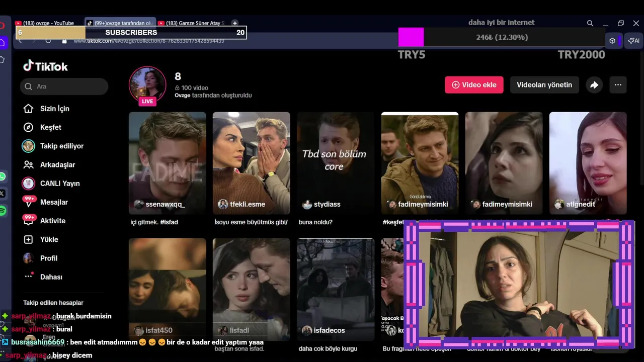Screen dimensions: 644x362
Task: Open the isfadecos video thumbnail
Action: click(336, 289)
